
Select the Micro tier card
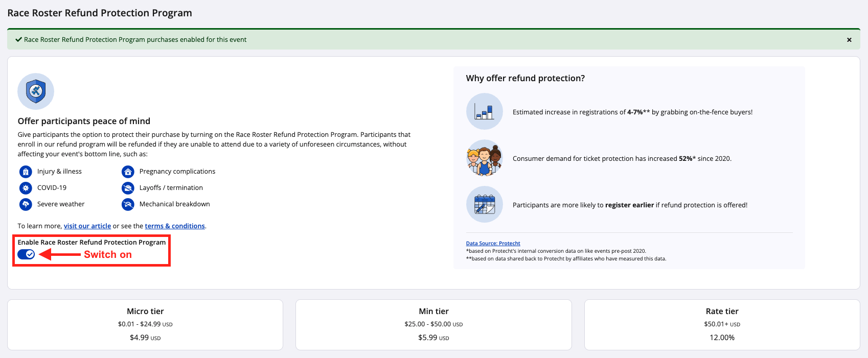pyautogui.click(x=145, y=324)
